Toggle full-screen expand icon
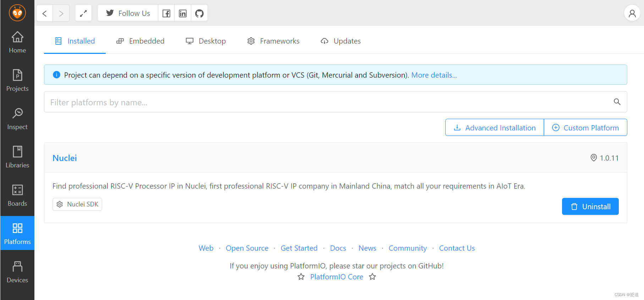 point(83,13)
